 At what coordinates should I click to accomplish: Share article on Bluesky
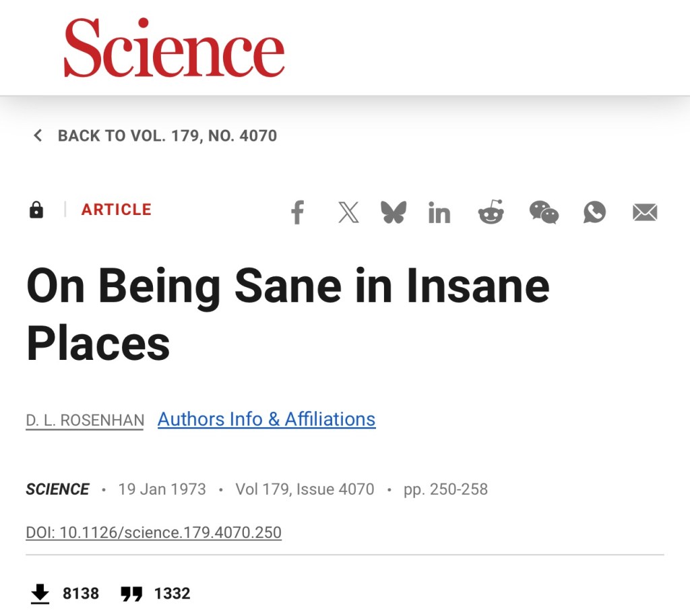[x=394, y=212]
